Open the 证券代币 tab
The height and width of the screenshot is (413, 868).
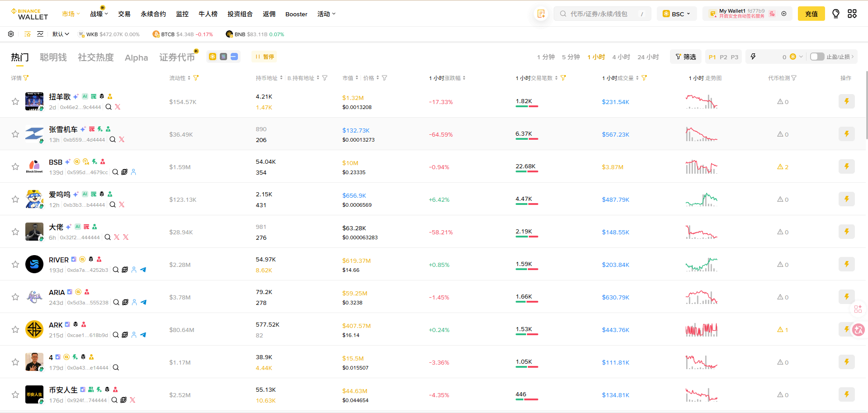(x=177, y=57)
